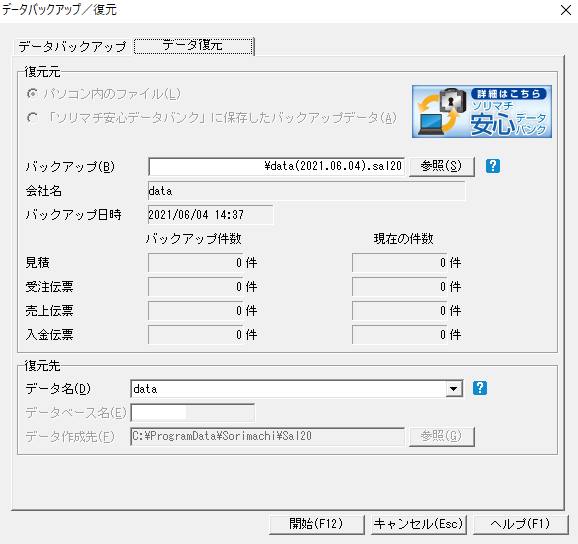Click the 売上伝票 row label
The width and height of the screenshot is (578, 544).
[49, 311]
